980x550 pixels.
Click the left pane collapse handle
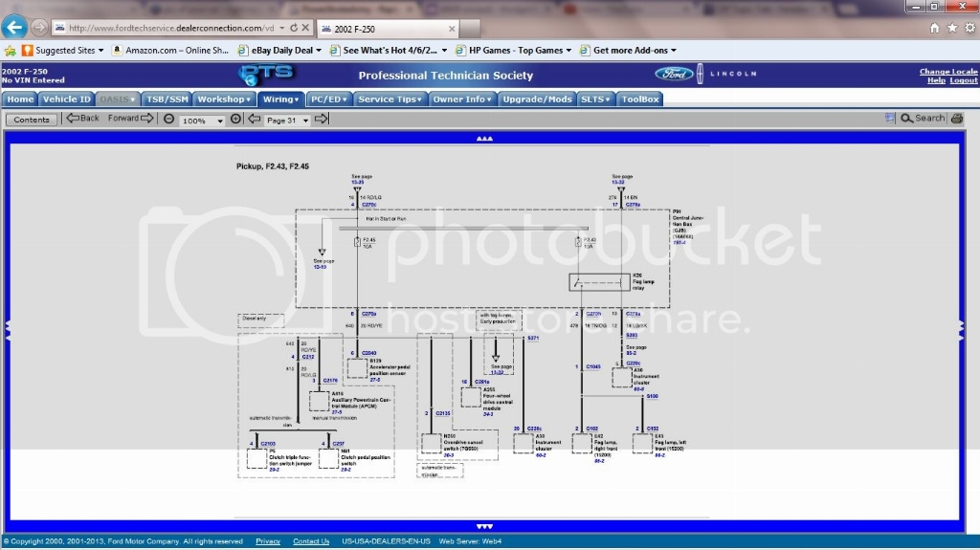7,330
